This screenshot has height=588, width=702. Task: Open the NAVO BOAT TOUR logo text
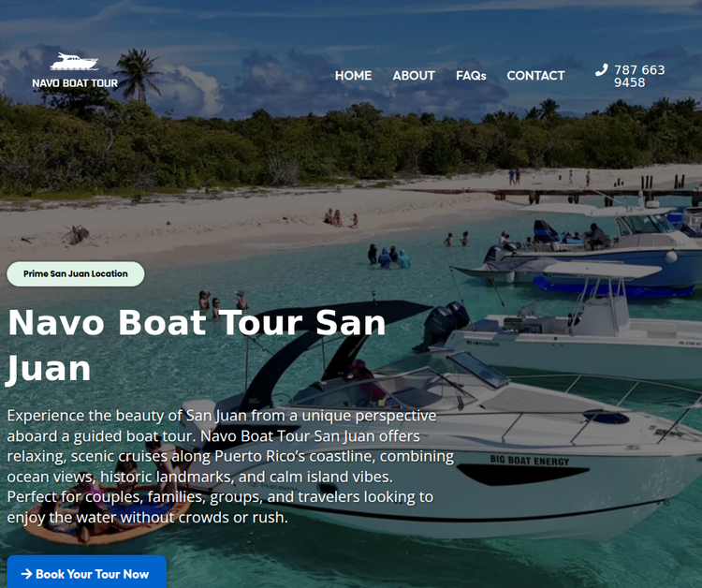(x=75, y=83)
